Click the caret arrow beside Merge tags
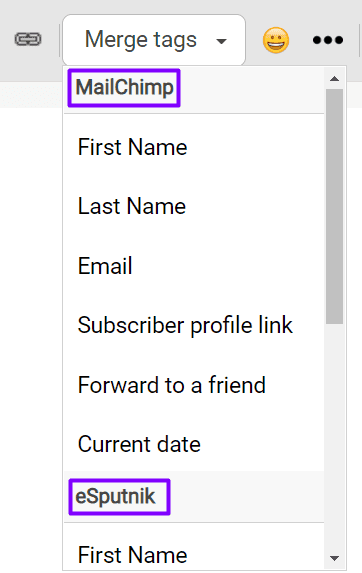Viewport: 362px width, 573px height. [x=221, y=41]
